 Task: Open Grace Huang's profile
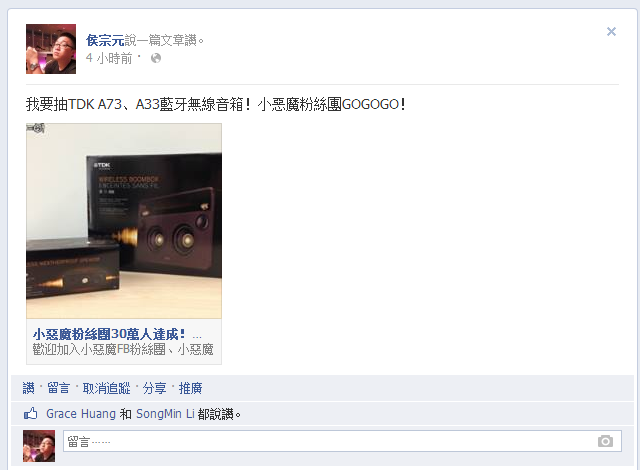click(81, 414)
